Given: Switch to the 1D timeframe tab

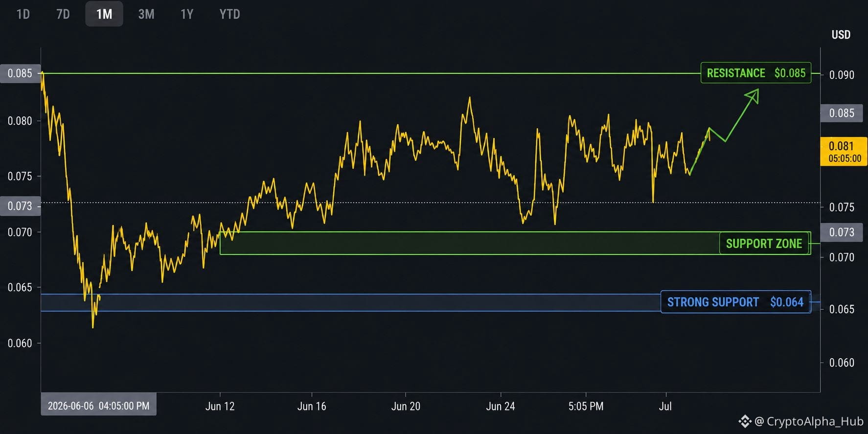Looking at the screenshot, I should coord(23,14).
